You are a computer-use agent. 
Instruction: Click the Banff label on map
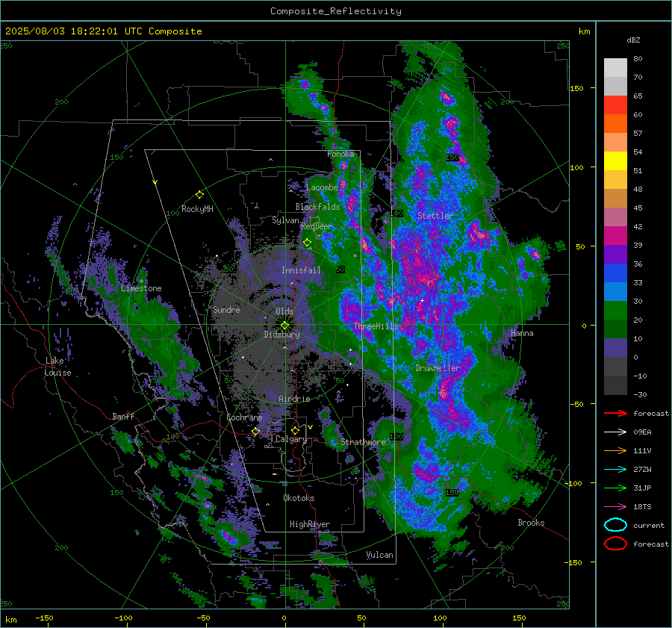point(123,416)
